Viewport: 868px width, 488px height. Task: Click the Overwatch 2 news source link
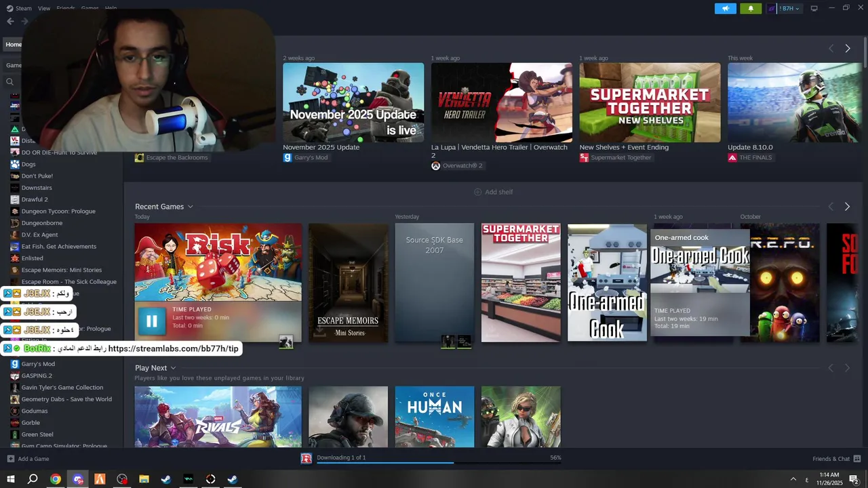[x=457, y=165]
